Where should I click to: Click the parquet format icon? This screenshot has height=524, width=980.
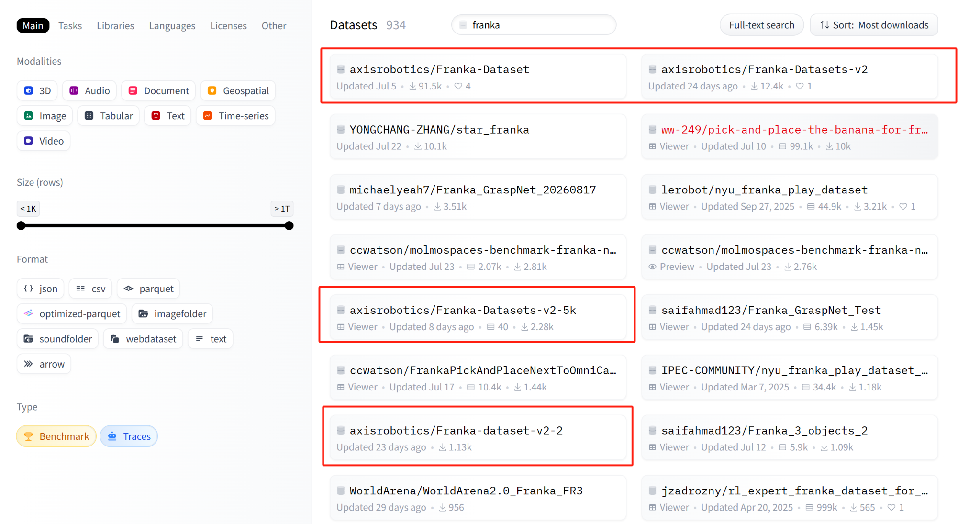[x=128, y=289]
